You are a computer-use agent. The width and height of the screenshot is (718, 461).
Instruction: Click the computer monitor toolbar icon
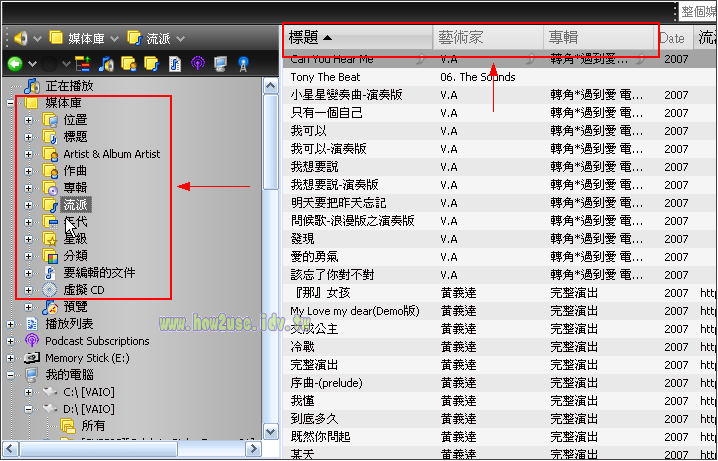click(220, 63)
